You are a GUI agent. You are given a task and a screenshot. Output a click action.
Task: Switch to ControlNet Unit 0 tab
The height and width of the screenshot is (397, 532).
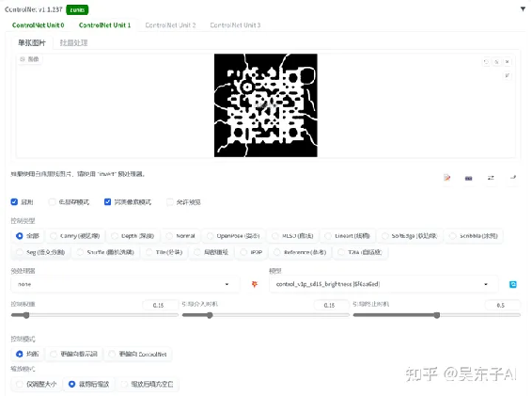click(x=38, y=25)
